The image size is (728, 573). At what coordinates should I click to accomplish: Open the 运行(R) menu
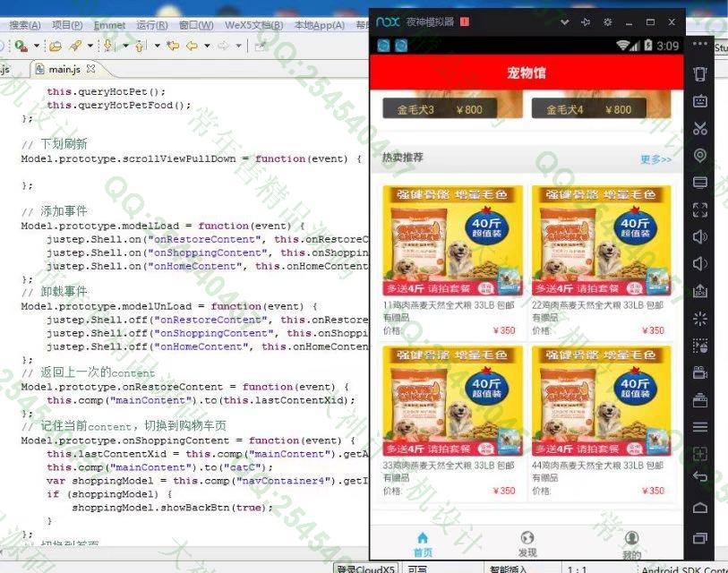click(x=152, y=25)
